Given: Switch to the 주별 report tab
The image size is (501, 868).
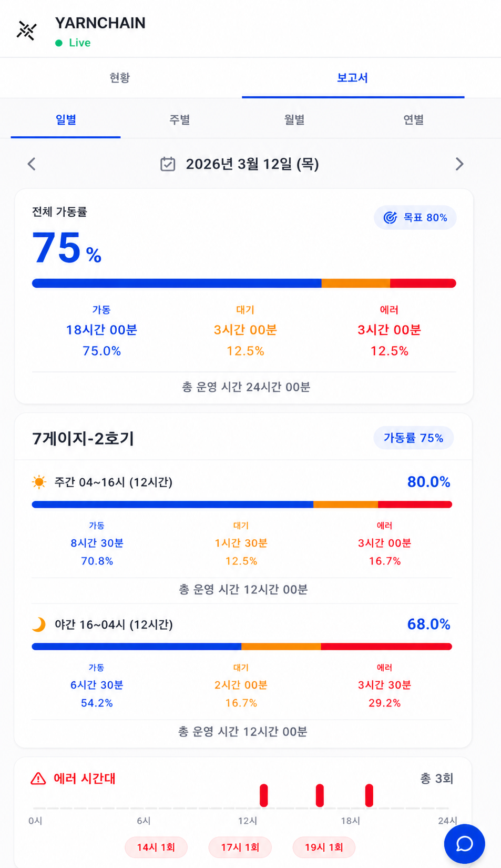Looking at the screenshot, I should point(180,119).
